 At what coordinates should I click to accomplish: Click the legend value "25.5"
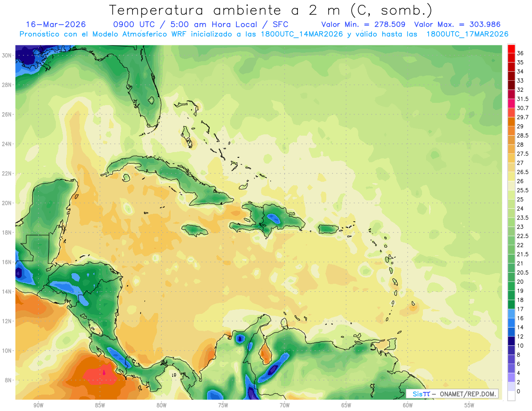click(523, 190)
